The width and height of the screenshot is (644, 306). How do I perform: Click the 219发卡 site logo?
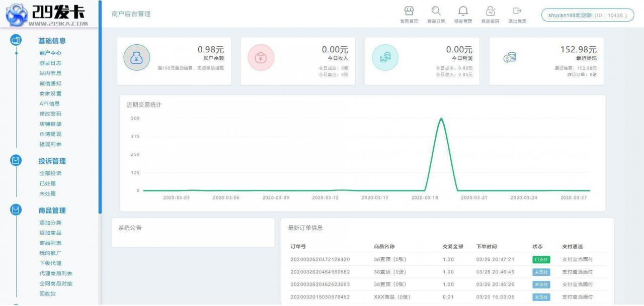coord(47,14)
